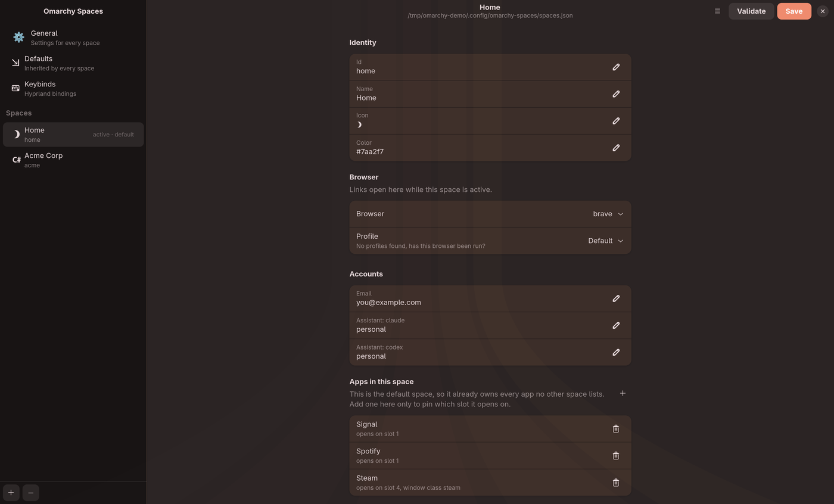Click the spaces.json file path text
The width and height of the screenshot is (834, 504).
point(490,15)
